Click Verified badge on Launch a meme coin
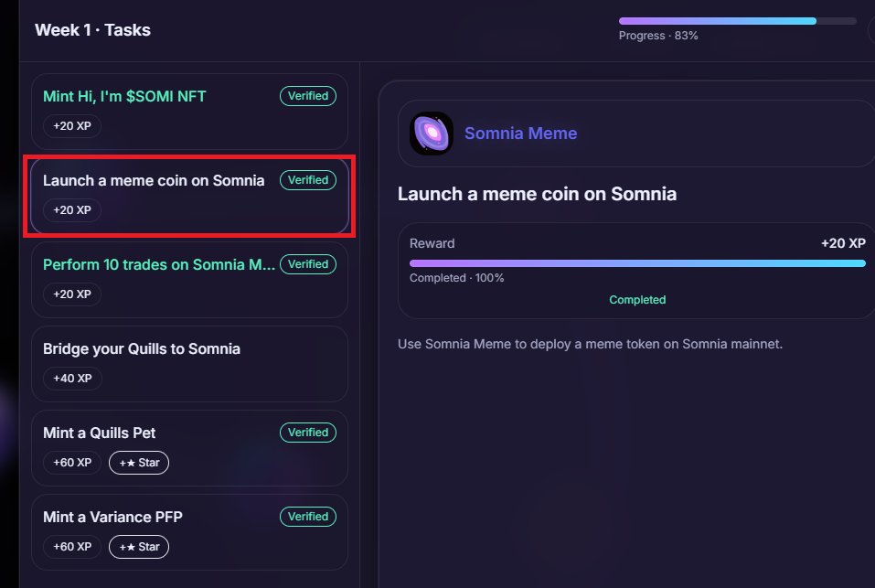The image size is (875, 588). coord(308,180)
